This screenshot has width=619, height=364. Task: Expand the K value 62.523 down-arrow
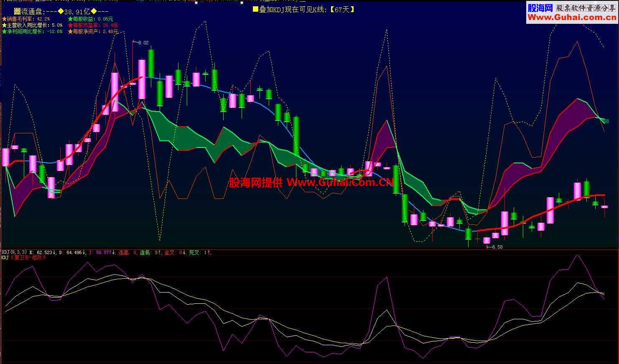(x=54, y=252)
